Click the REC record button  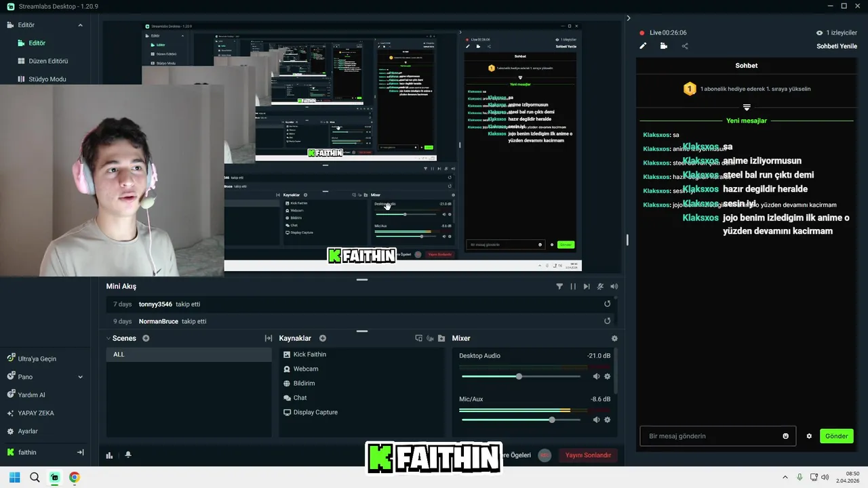click(545, 455)
